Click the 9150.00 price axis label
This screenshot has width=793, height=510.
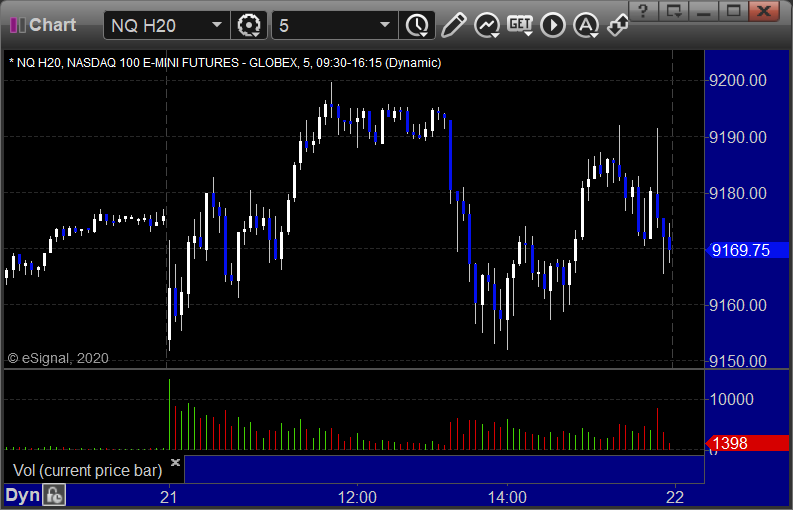pos(738,361)
